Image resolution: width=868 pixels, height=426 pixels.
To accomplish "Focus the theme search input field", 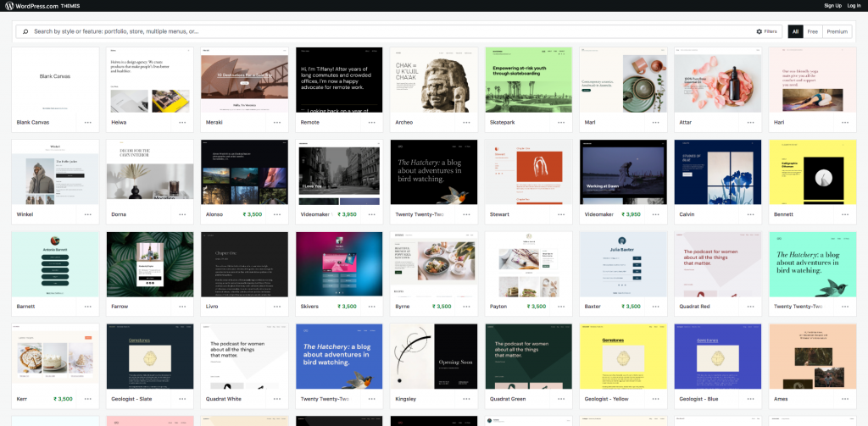I will [x=390, y=31].
